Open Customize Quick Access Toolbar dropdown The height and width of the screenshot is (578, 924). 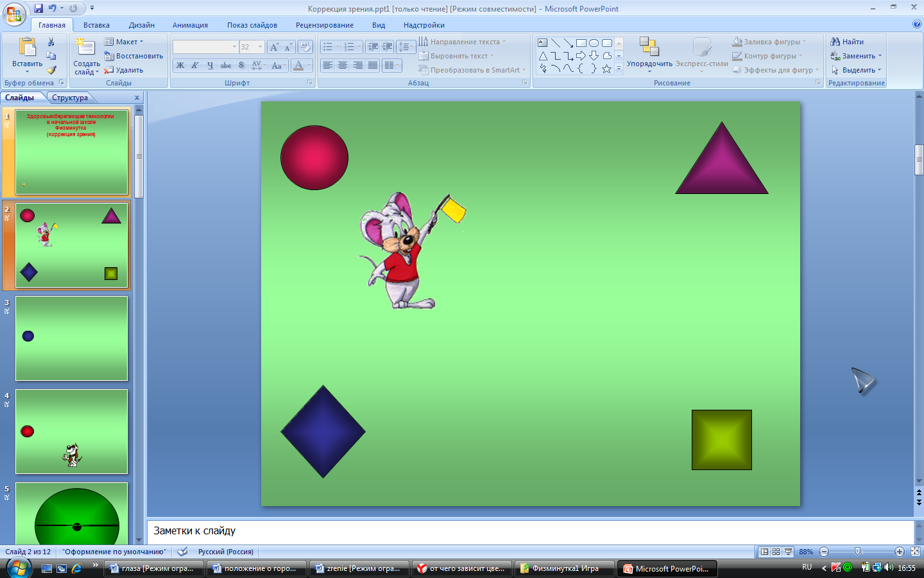(92, 8)
